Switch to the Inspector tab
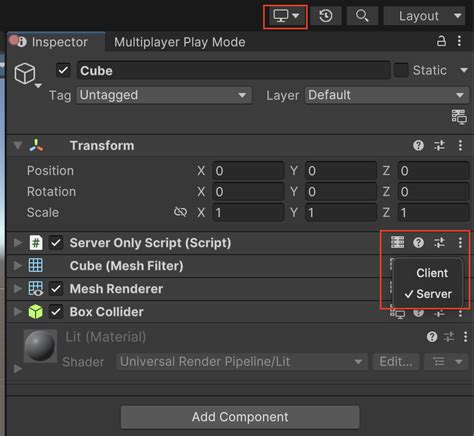Image resolution: width=474 pixels, height=436 pixels. coord(56,42)
